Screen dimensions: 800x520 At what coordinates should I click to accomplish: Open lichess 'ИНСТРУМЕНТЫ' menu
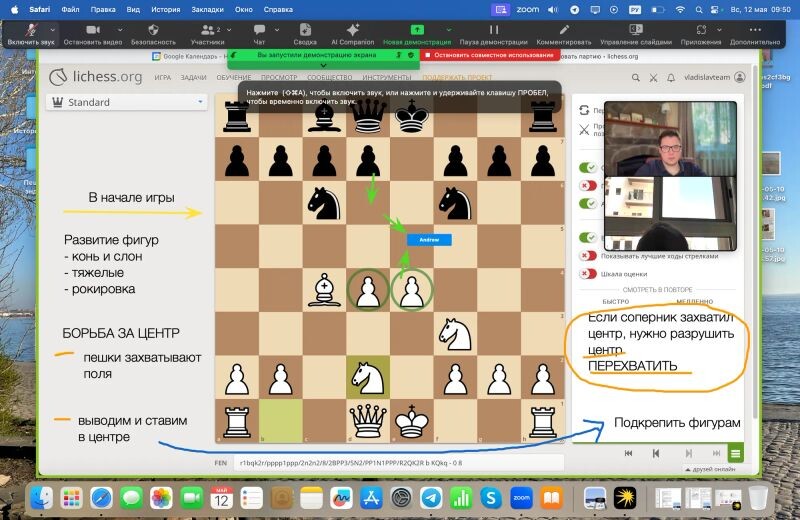(x=386, y=77)
